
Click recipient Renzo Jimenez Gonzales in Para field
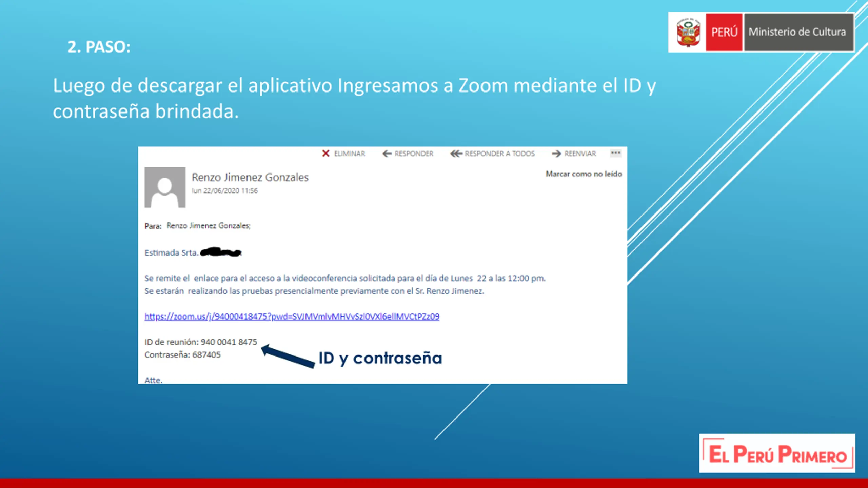209,226
